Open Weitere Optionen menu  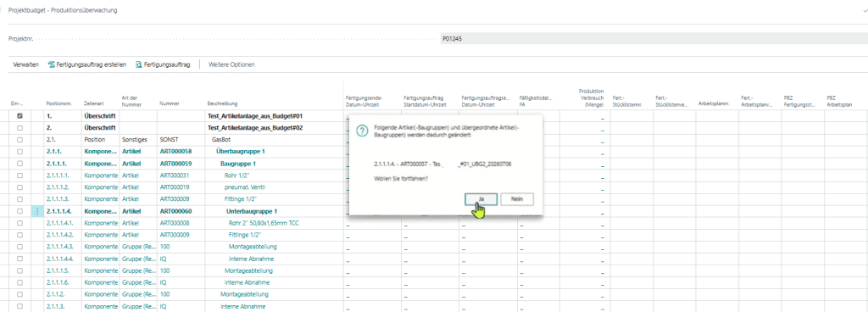(231, 64)
